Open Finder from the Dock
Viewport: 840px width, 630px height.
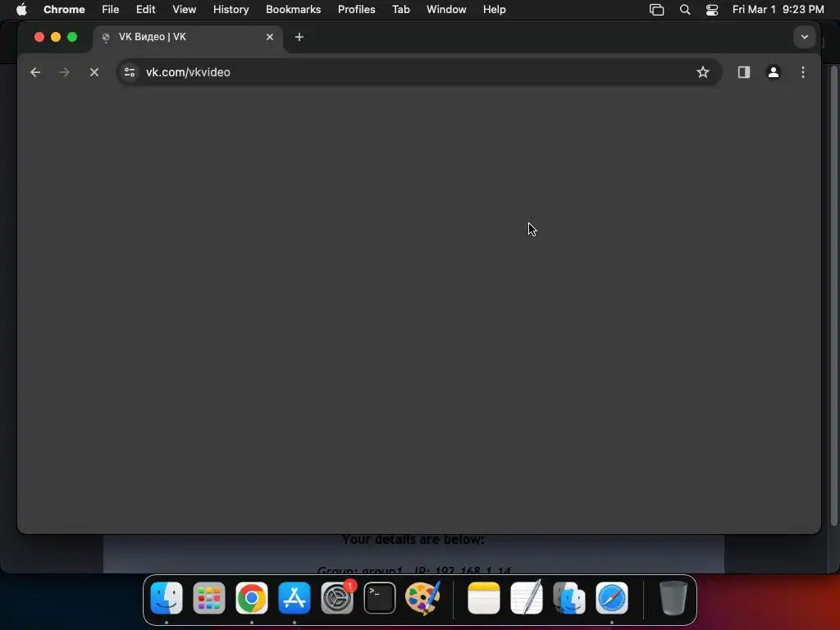(167, 598)
